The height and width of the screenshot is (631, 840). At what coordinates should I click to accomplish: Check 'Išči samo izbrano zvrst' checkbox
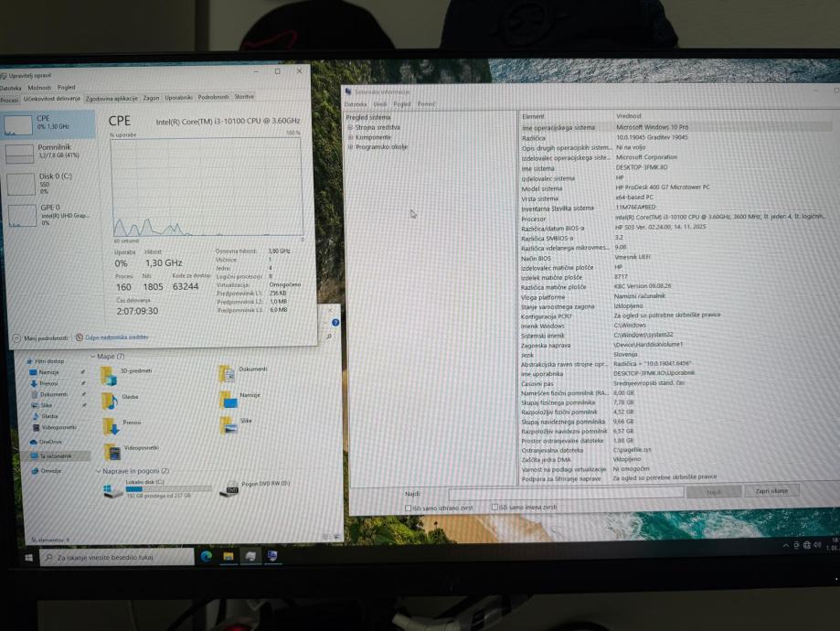click(408, 508)
